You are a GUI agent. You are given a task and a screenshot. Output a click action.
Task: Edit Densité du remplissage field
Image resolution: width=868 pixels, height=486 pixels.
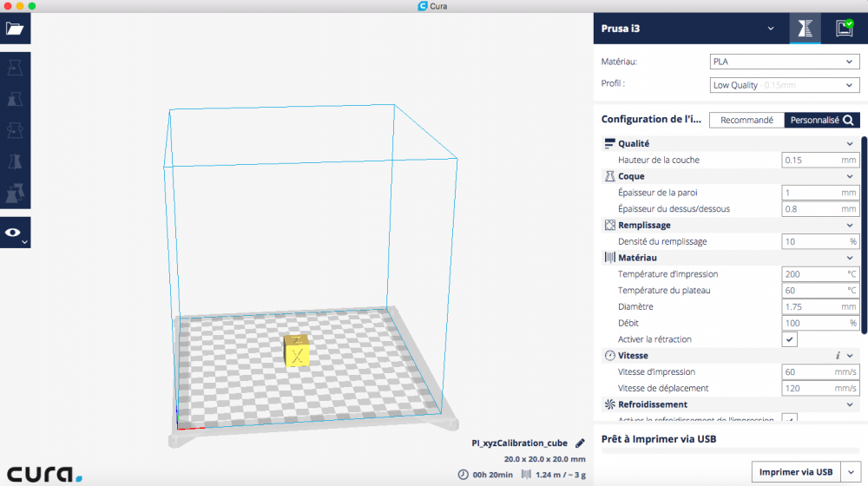click(x=820, y=241)
